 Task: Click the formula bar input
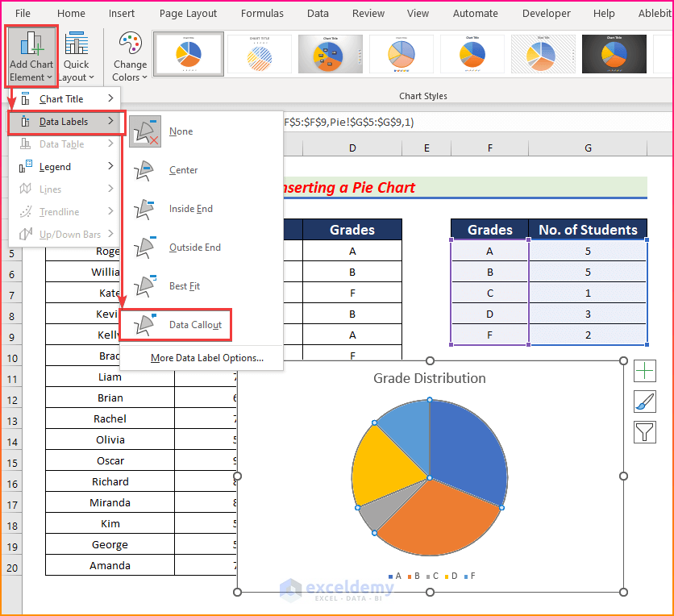(x=477, y=123)
